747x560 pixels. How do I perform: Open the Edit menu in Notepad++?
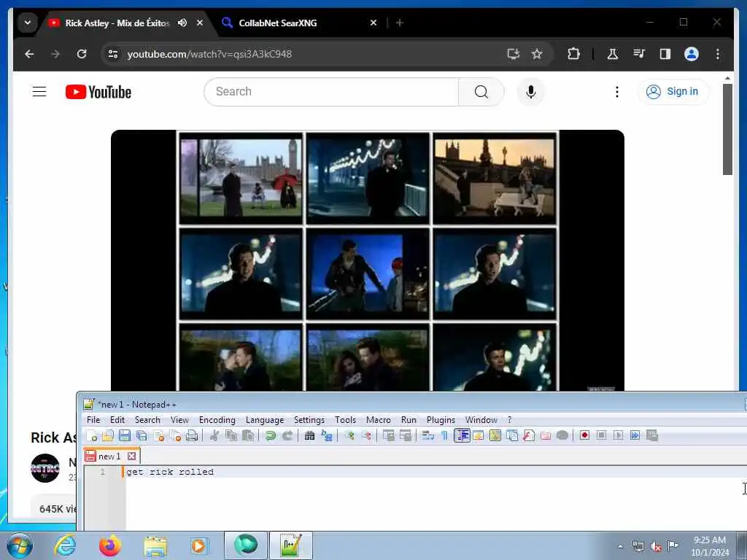click(117, 419)
